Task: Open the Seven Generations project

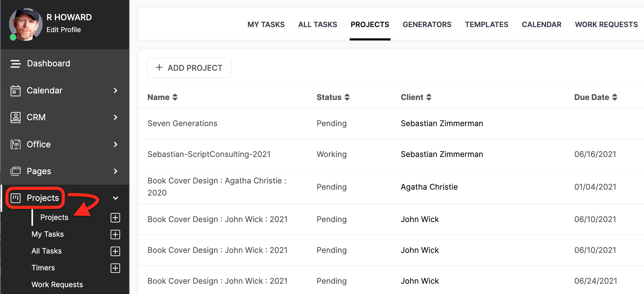Action: click(x=182, y=124)
